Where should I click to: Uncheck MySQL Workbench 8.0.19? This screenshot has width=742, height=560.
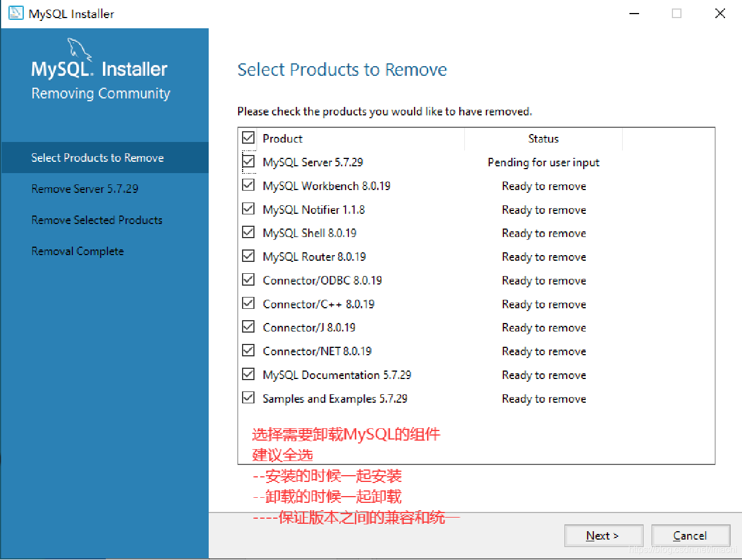click(x=248, y=185)
